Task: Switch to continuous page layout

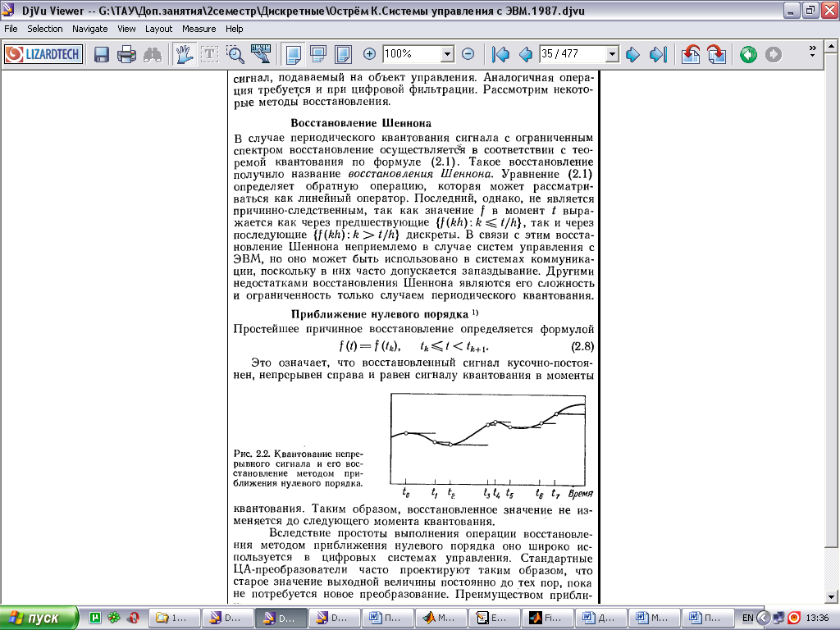Action: [x=318, y=54]
